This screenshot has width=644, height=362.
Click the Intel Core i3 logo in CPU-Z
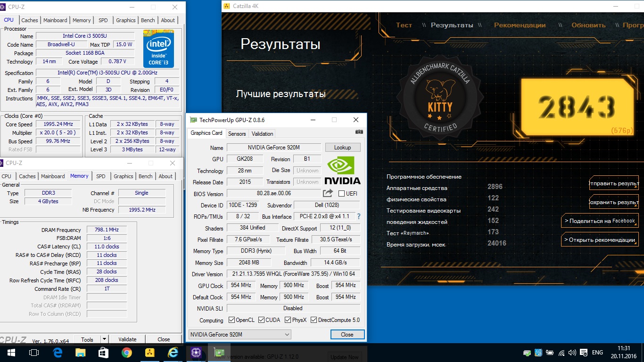[x=158, y=49]
